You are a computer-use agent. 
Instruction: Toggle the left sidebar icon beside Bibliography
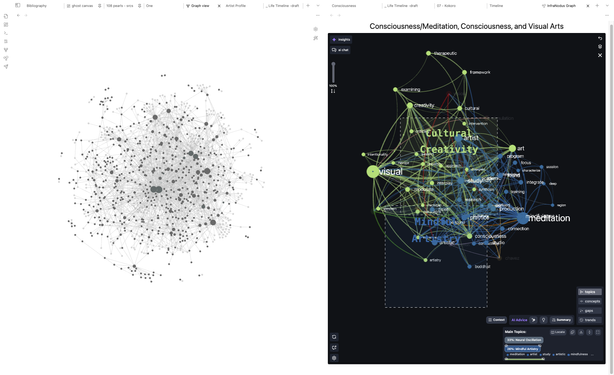(x=18, y=5)
